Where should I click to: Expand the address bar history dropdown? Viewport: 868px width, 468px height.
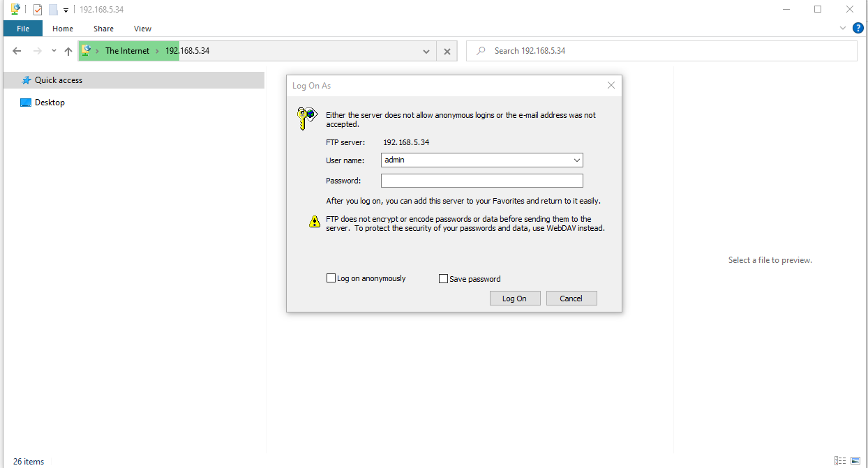click(x=426, y=51)
